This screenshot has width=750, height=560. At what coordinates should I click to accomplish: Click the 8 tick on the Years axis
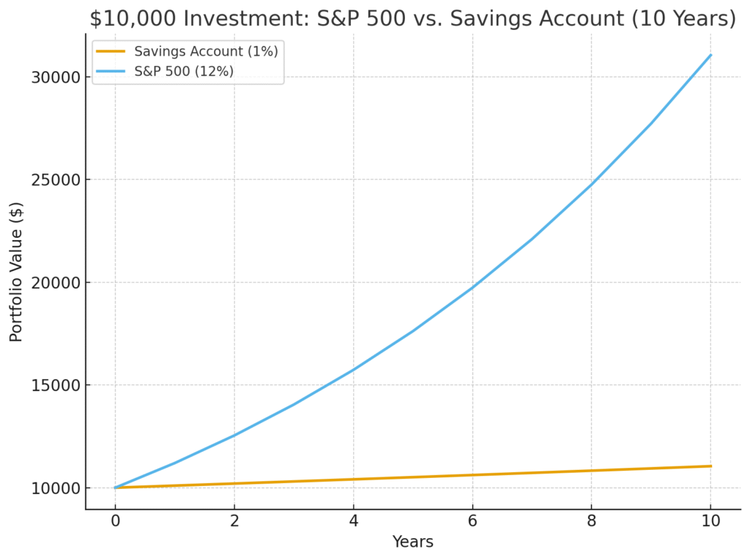coord(592,521)
